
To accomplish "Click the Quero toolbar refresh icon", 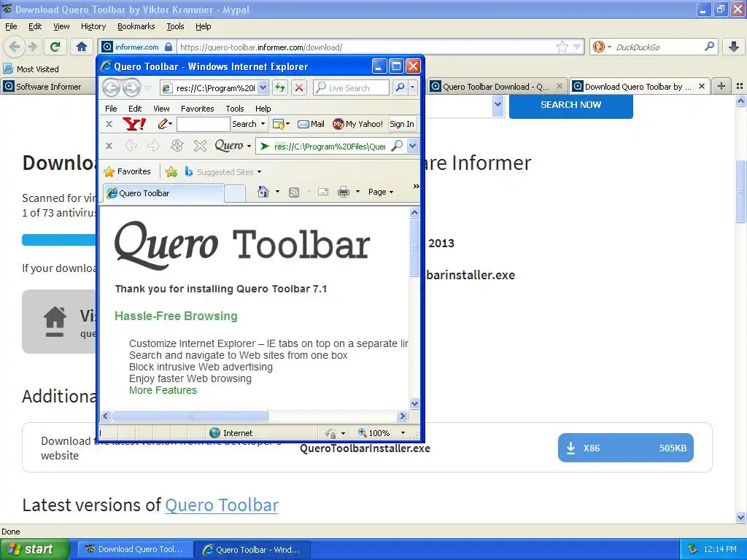I will 177,146.
